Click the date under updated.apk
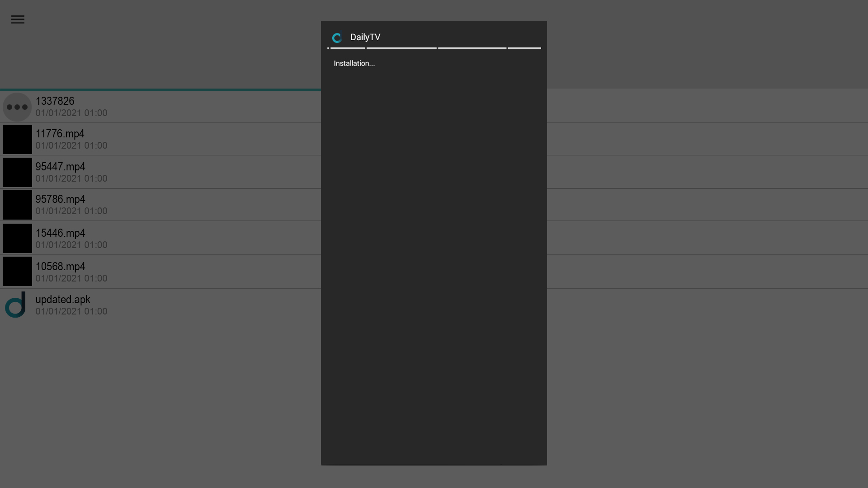This screenshot has width=868, height=488. click(71, 311)
